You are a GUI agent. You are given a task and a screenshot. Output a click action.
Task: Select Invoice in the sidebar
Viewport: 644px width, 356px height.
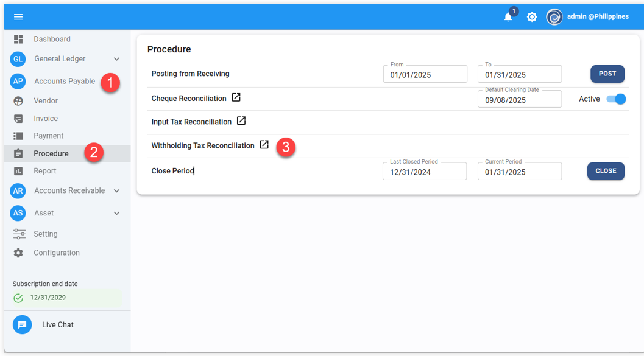tap(46, 119)
